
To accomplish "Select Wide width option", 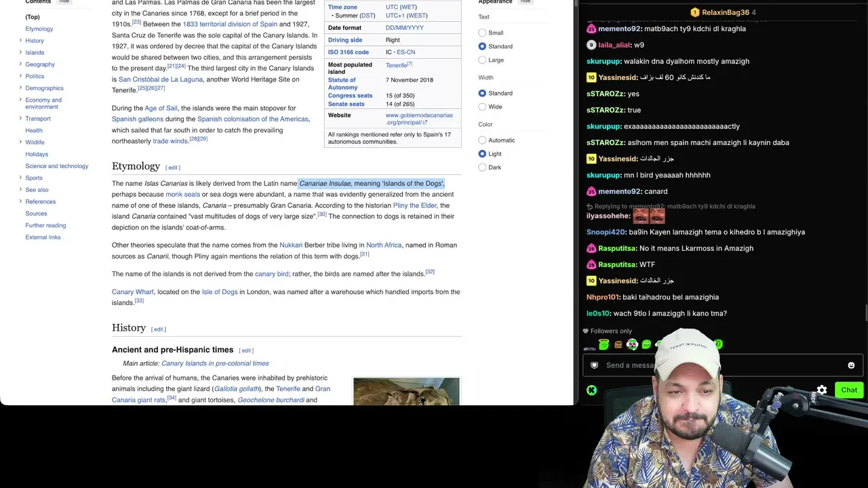I will point(482,106).
